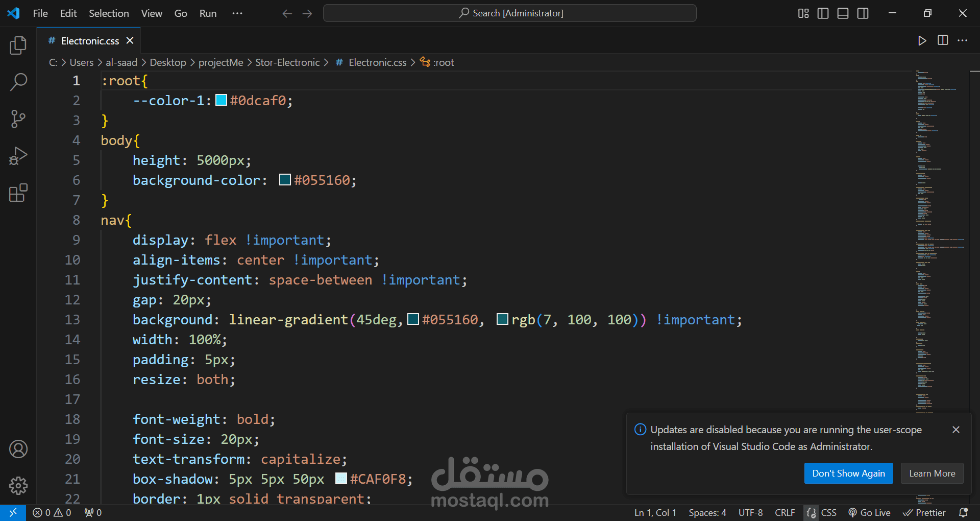Expand the overflow menu ellipsis in menu bar
The width and height of the screenshot is (980, 521).
click(x=237, y=13)
